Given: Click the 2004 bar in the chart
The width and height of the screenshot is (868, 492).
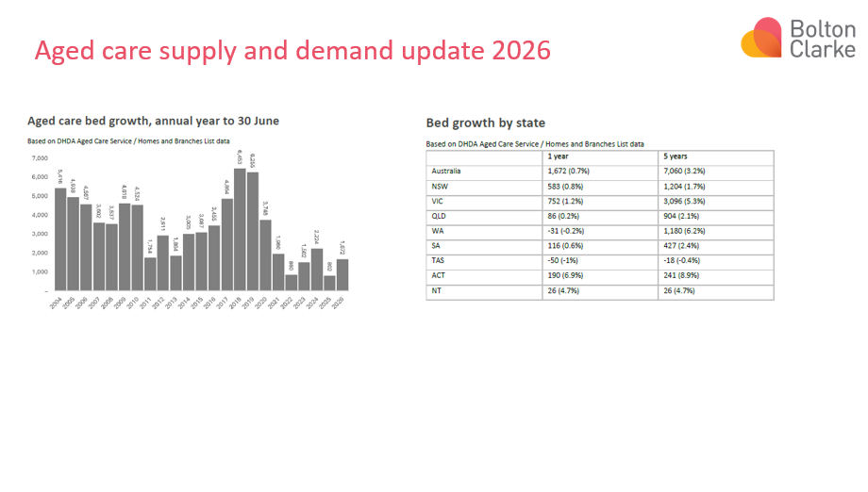Looking at the screenshot, I should pos(60,239).
